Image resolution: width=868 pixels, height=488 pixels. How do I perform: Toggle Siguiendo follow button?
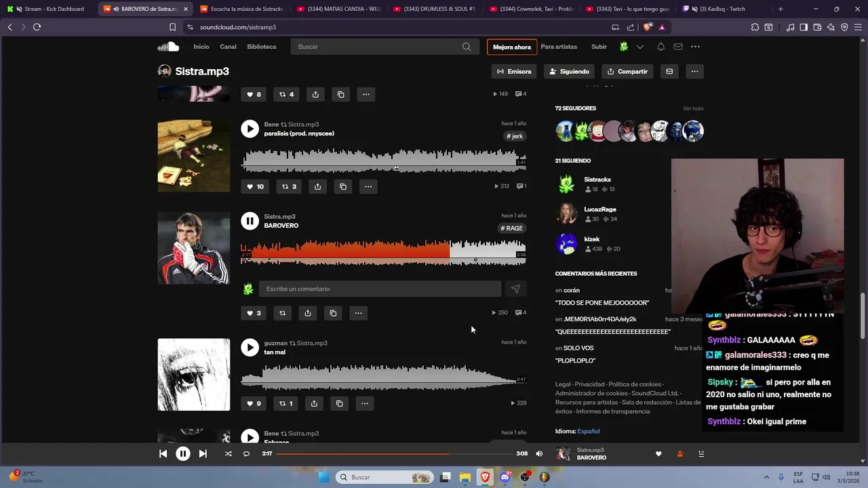570,71
